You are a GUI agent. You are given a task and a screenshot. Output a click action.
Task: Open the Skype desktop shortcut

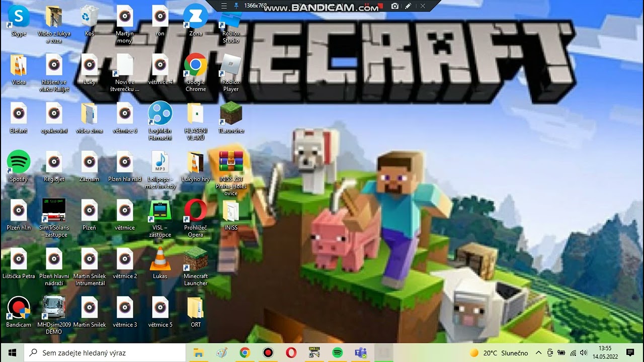(19, 21)
